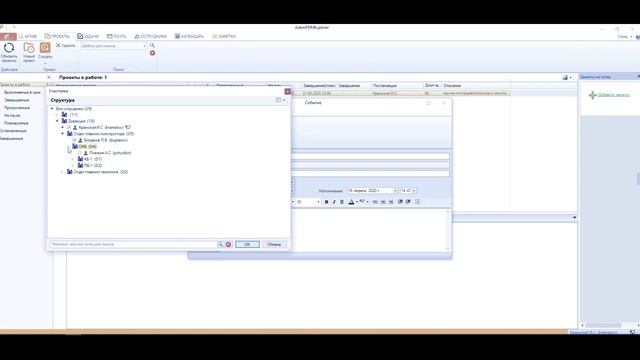Click the bulleted list icon

pos(418,202)
